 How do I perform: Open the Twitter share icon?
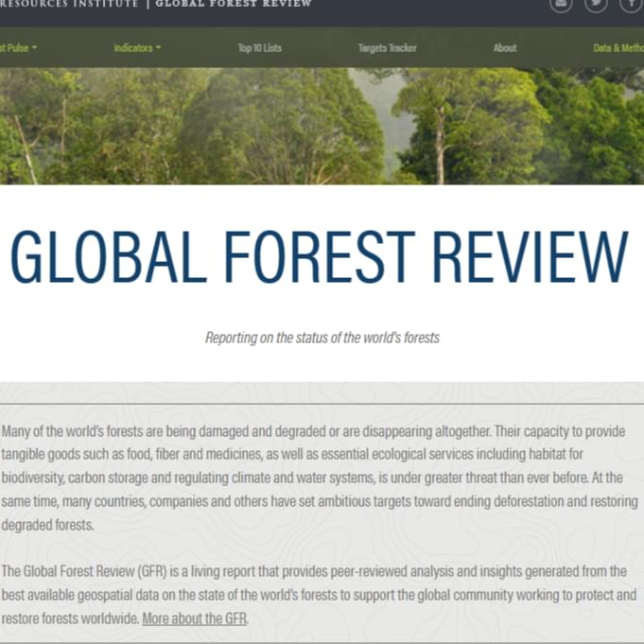tap(596, 4)
